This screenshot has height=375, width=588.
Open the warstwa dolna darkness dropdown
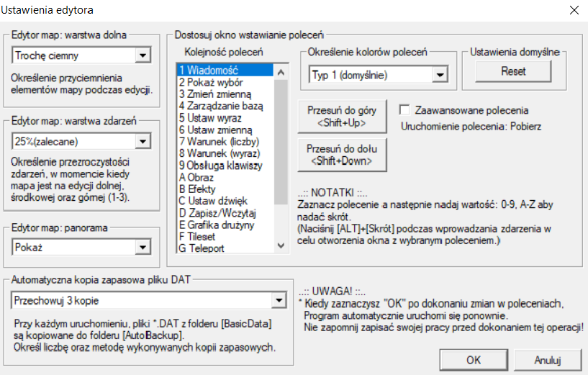143,55
